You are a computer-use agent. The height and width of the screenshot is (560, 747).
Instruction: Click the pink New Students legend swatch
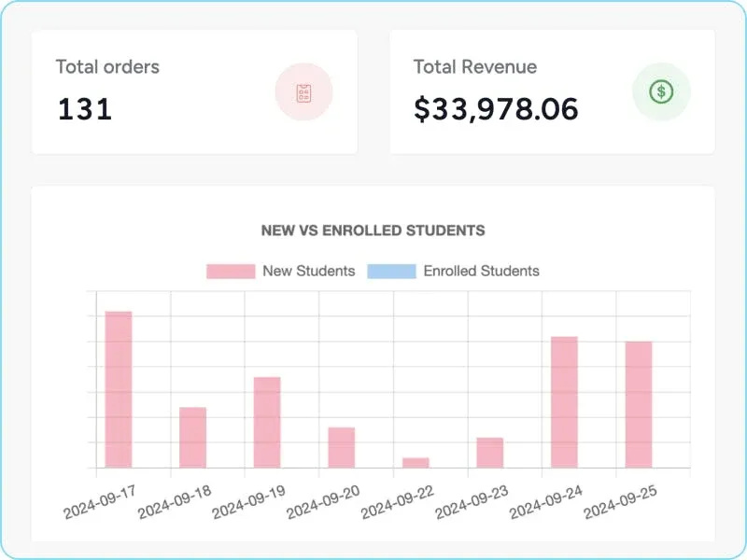click(x=231, y=271)
